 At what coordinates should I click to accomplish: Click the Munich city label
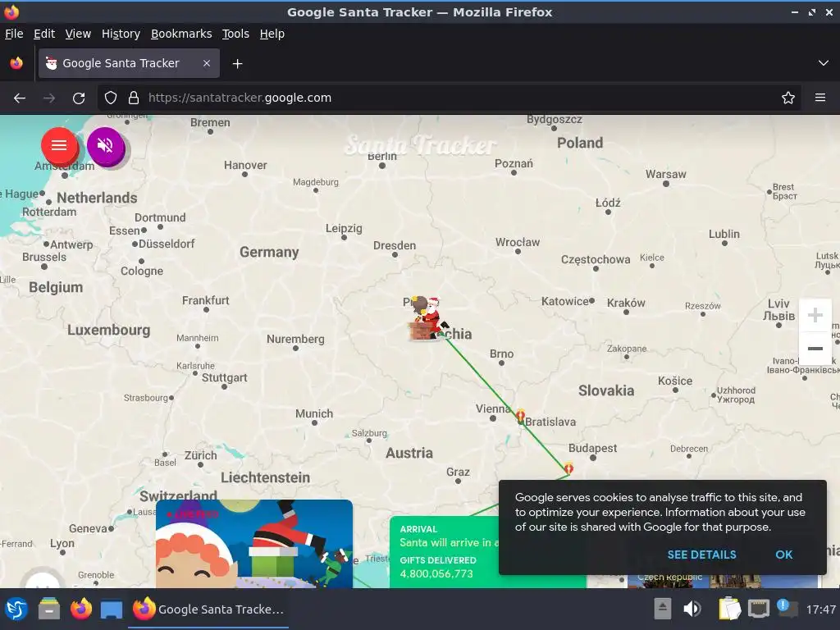pyautogui.click(x=314, y=413)
